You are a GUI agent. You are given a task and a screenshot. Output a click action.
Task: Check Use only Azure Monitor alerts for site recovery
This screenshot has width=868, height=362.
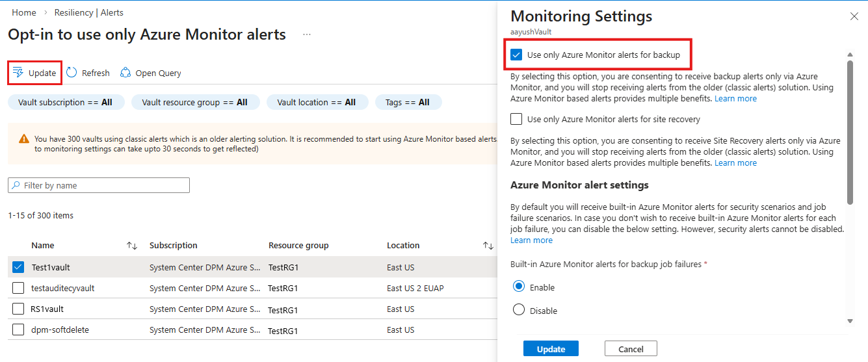517,119
